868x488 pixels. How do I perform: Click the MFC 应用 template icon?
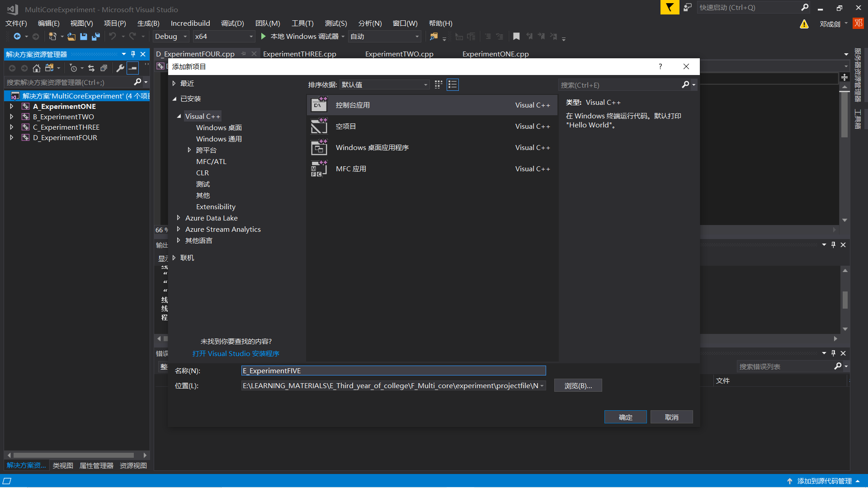[318, 169]
